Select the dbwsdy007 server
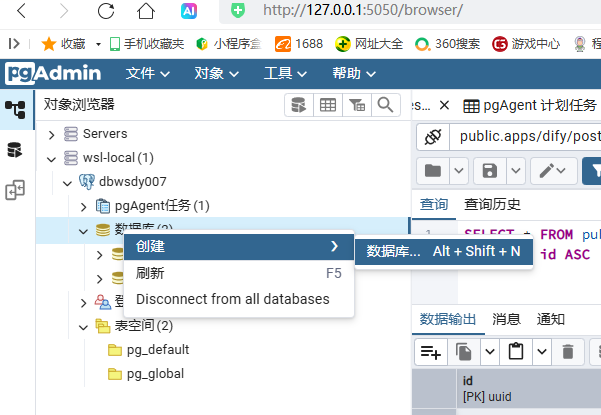The image size is (601, 415). (133, 182)
